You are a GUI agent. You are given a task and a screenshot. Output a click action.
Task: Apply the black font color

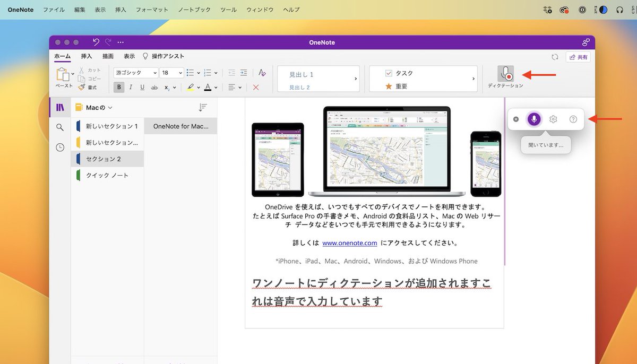tap(208, 88)
